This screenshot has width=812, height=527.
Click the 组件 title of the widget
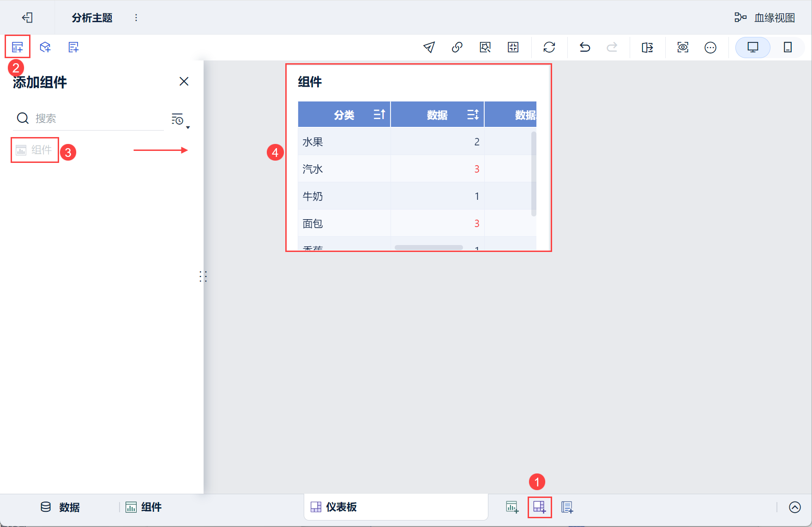pos(310,82)
